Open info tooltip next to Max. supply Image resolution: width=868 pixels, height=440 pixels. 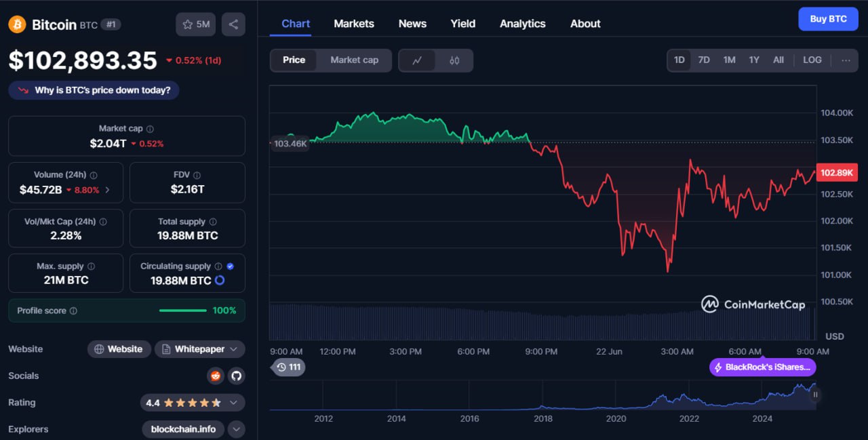91,266
